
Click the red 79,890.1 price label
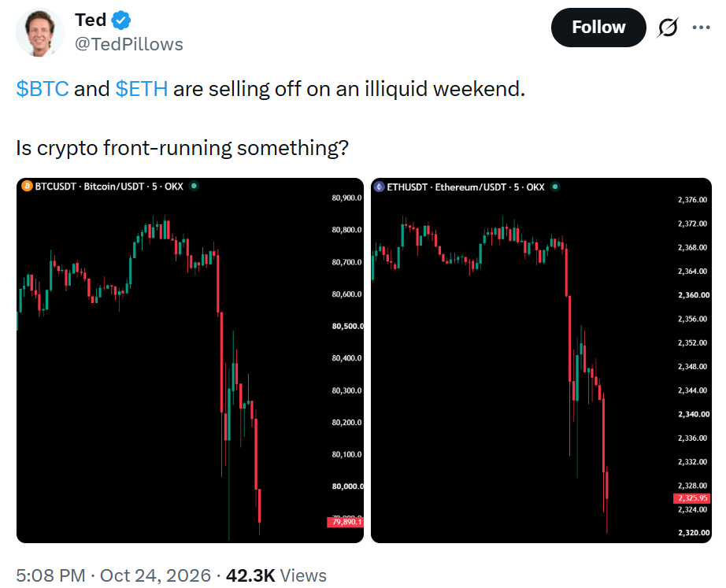click(346, 522)
